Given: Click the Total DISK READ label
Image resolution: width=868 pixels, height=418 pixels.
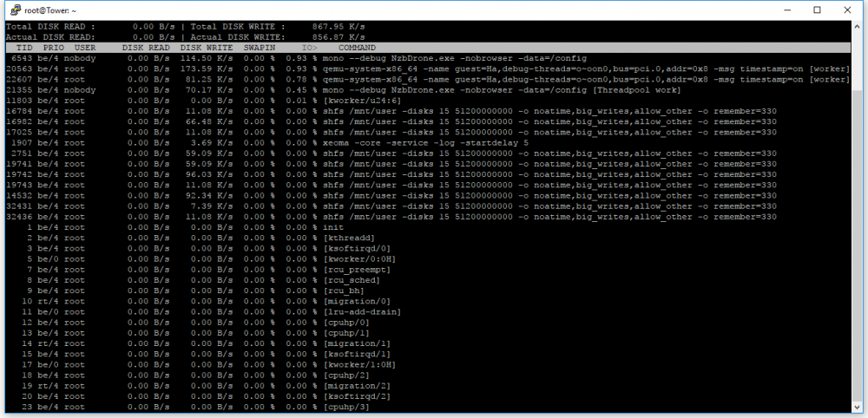Looking at the screenshot, I should 50,27.
